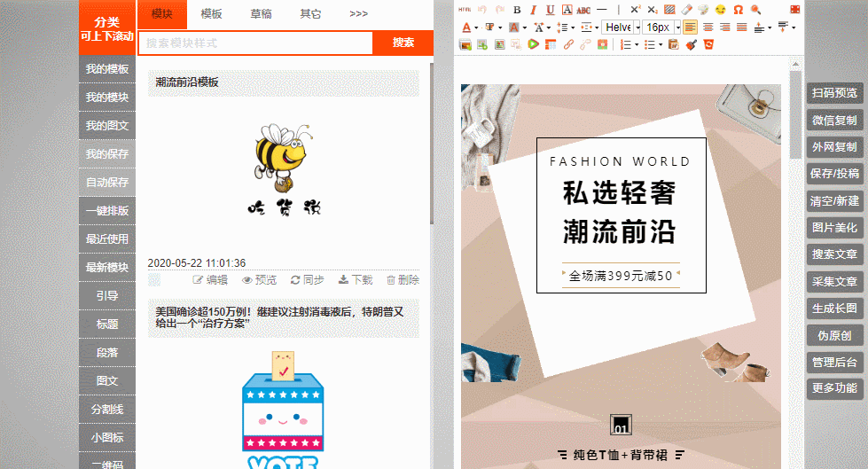Viewport: 868px width, 469px height.
Task: Apply text background highlight color
Action: click(x=513, y=27)
